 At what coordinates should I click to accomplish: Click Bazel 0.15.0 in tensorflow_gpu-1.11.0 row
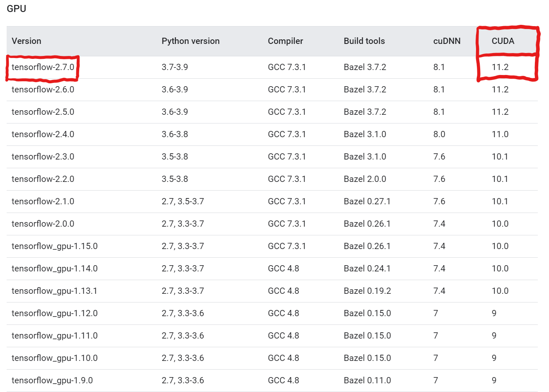tap(367, 336)
